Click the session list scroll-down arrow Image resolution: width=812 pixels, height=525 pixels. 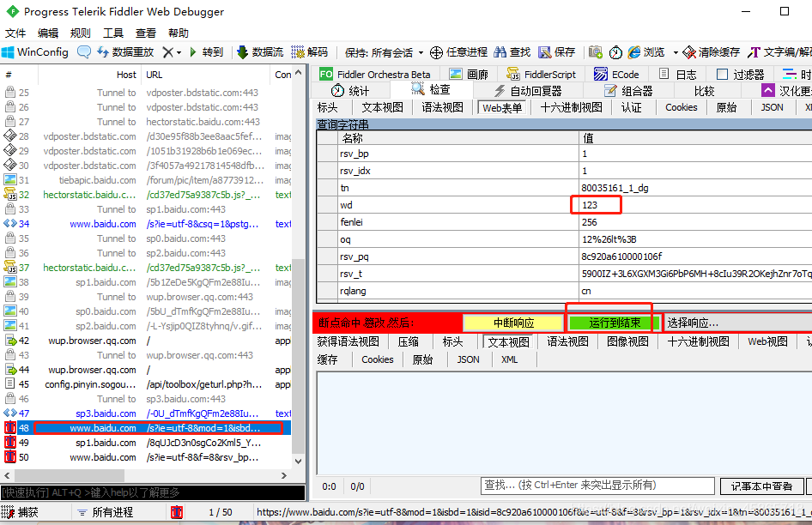[299, 462]
